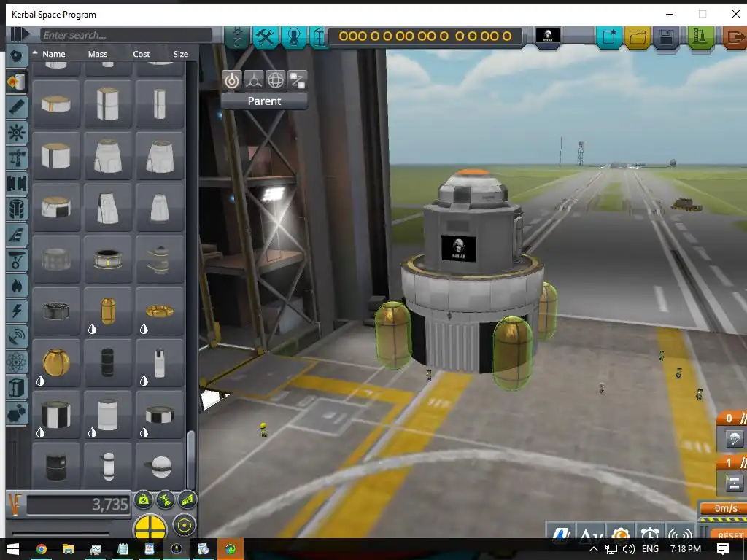Screen dimensions: 747x560
Task: Click the yellow crosshair circle button
Action: (150, 527)
